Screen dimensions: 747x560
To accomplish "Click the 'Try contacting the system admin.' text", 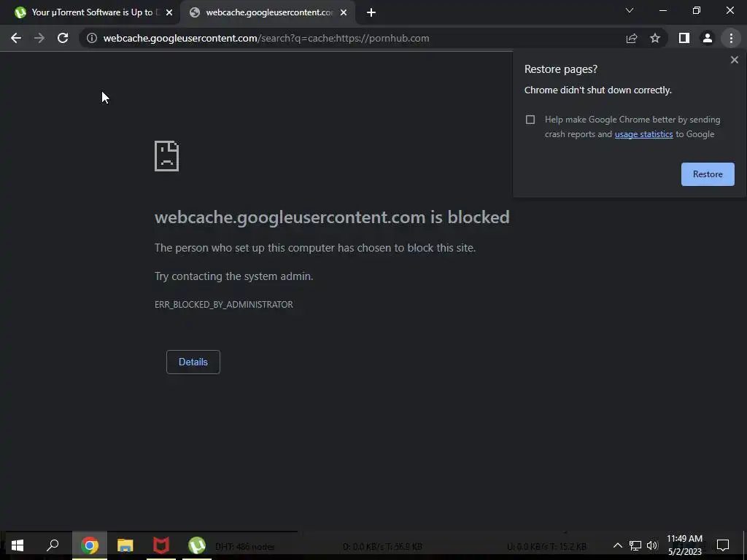I will click(234, 276).
